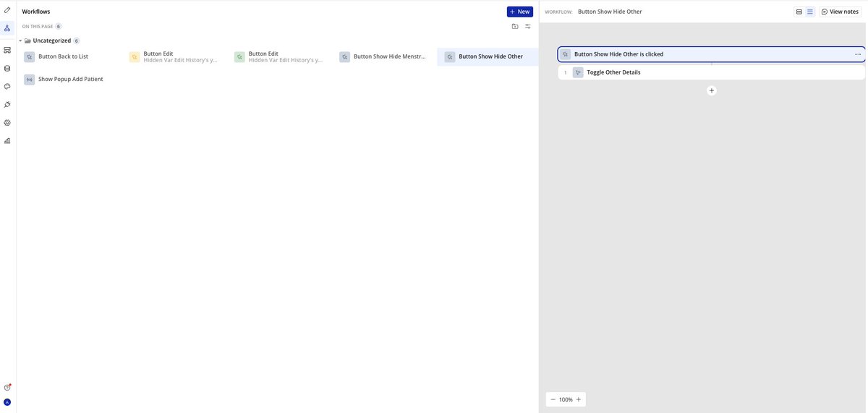Open the workflow filter sliders icon

pos(528,26)
